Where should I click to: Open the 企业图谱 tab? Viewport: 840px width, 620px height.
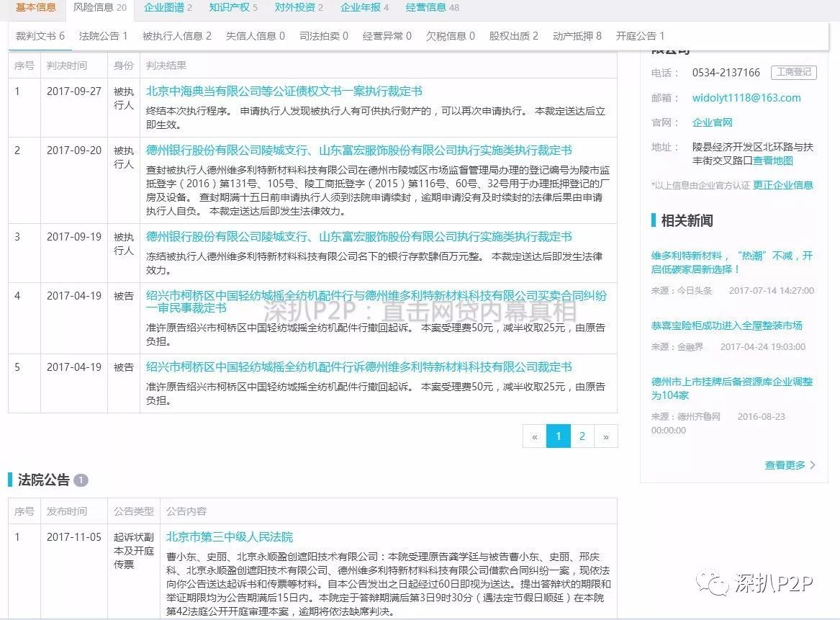[x=168, y=8]
